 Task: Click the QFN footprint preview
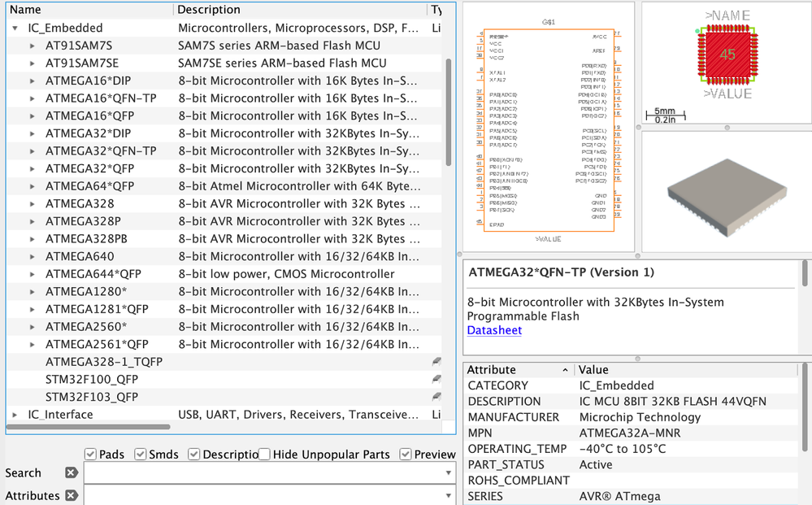coord(727,54)
